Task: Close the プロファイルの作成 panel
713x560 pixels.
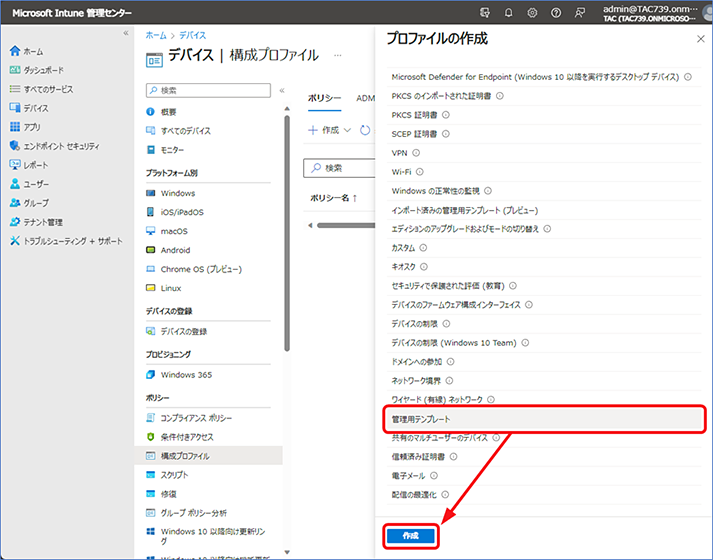Action: pos(701,39)
